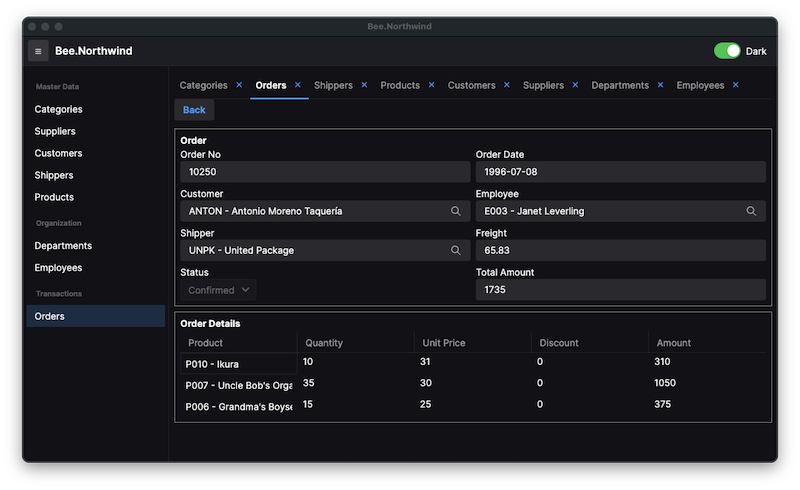Switch to the Customers tab
This screenshot has height=490, width=800.
pos(471,85)
